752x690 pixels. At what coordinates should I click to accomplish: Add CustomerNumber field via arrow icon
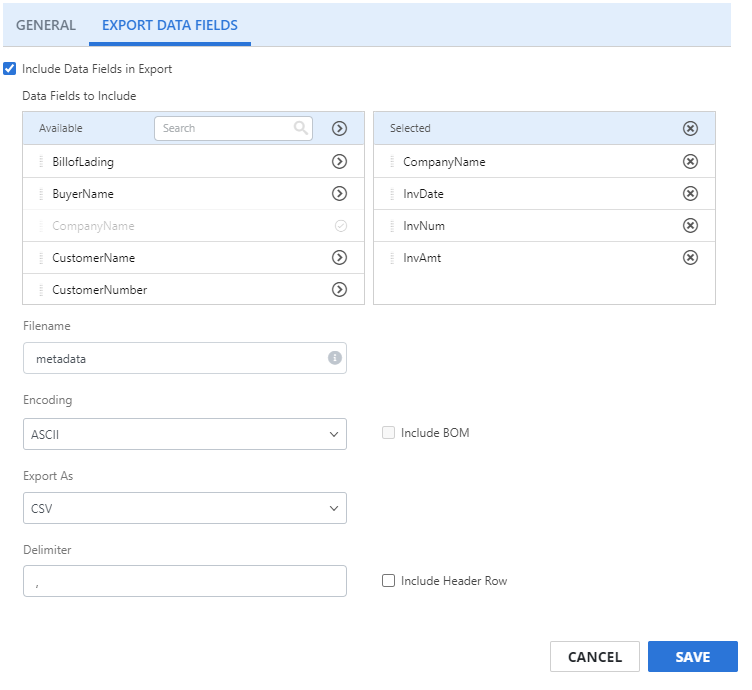pos(339,290)
